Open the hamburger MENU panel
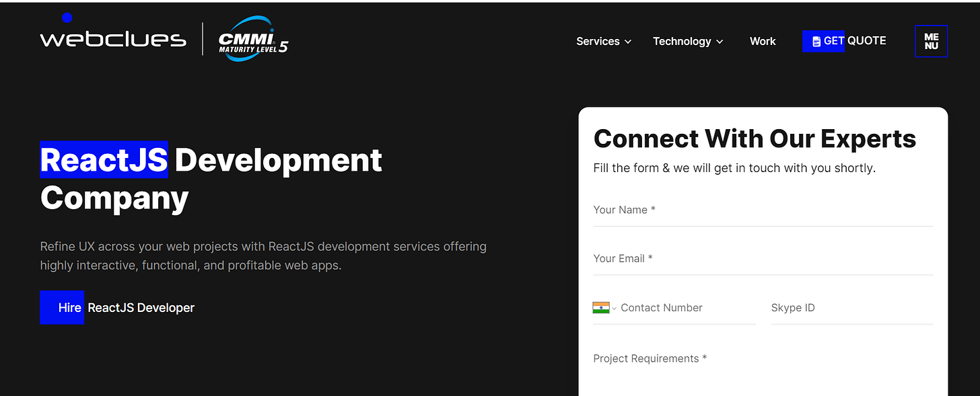Viewport: 980px width, 396px height. pos(931,41)
